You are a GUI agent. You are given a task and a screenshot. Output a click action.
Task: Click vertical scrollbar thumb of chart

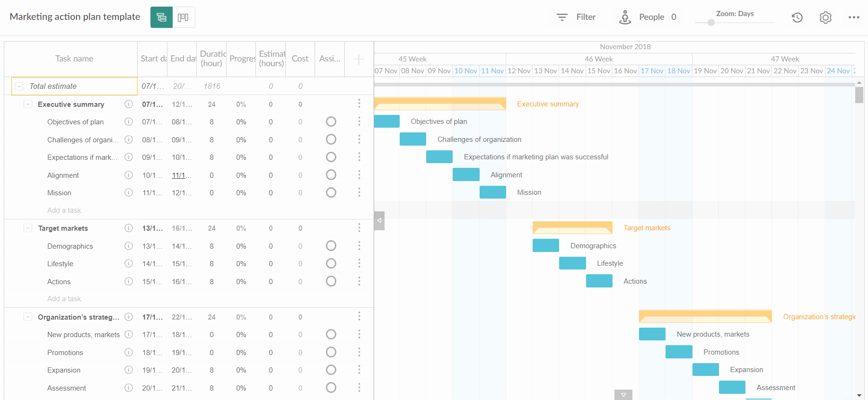tap(859, 95)
